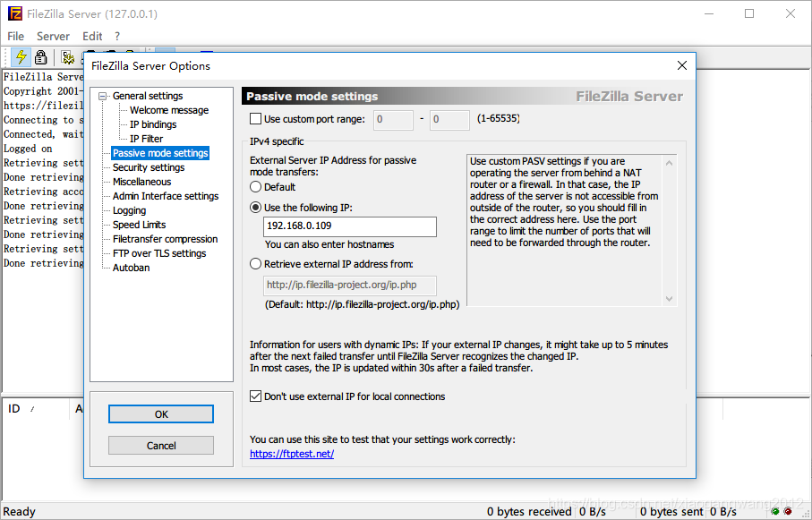The width and height of the screenshot is (812, 520).
Task: Collapse the General settings tree node
Action: click(103, 96)
